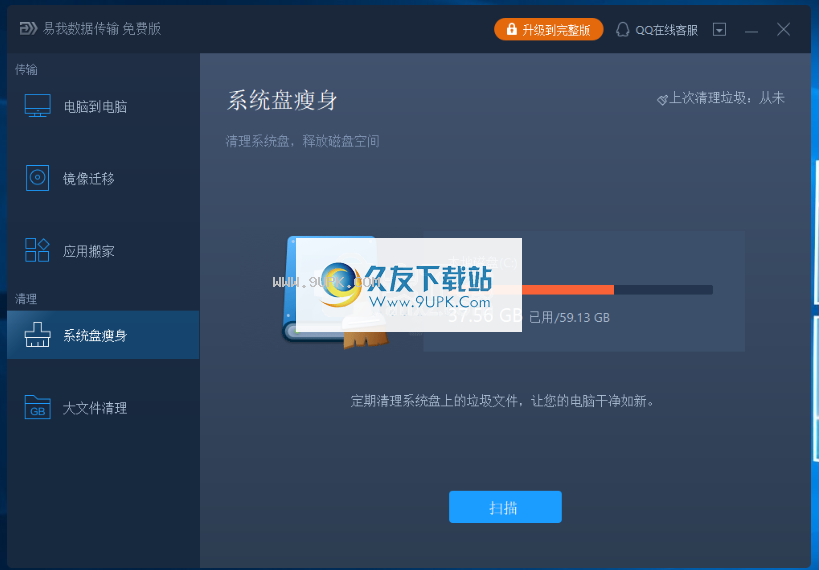Image resolution: width=819 pixels, height=570 pixels.
Task: Switch to 镜像迁移
Action: pyautogui.click(x=103, y=178)
